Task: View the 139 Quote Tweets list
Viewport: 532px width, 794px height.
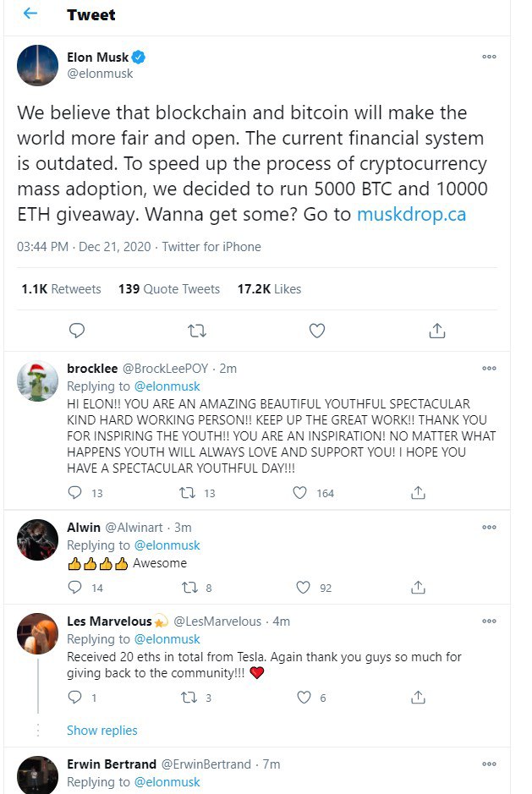Action: point(169,289)
